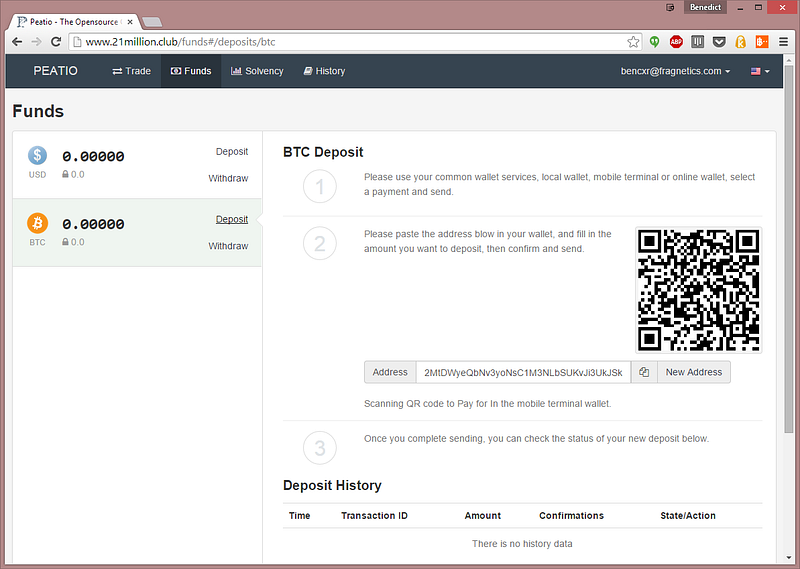Viewport: 800px width, 569px height.
Task: Expand the language flag dropdown
Action: pyautogui.click(x=760, y=71)
